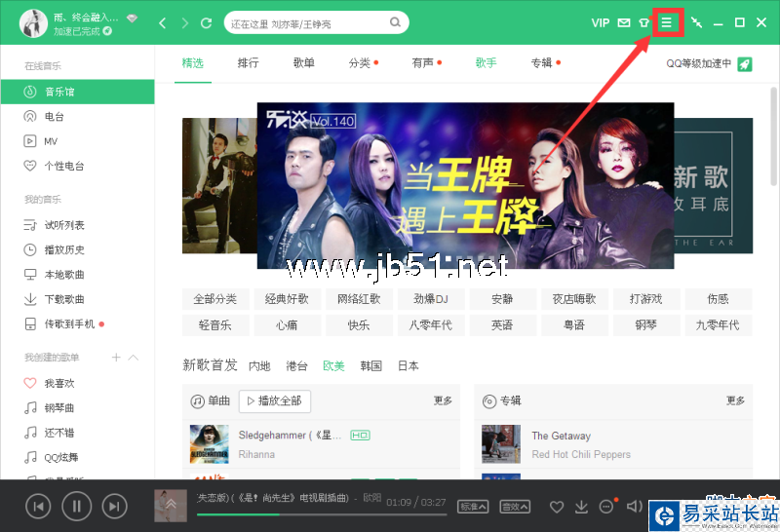Collapse the 我创建的歌单 section
The image size is (780, 532).
coord(134,358)
